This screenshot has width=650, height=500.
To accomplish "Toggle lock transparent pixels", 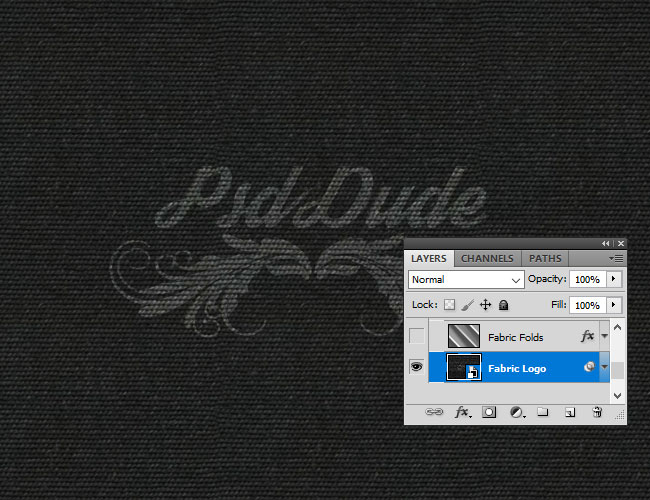I will [449, 305].
